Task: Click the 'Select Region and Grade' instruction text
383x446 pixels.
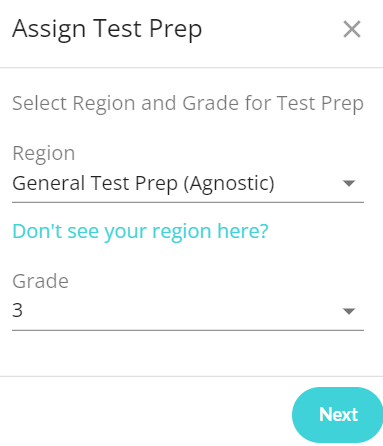Action: click(x=188, y=103)
